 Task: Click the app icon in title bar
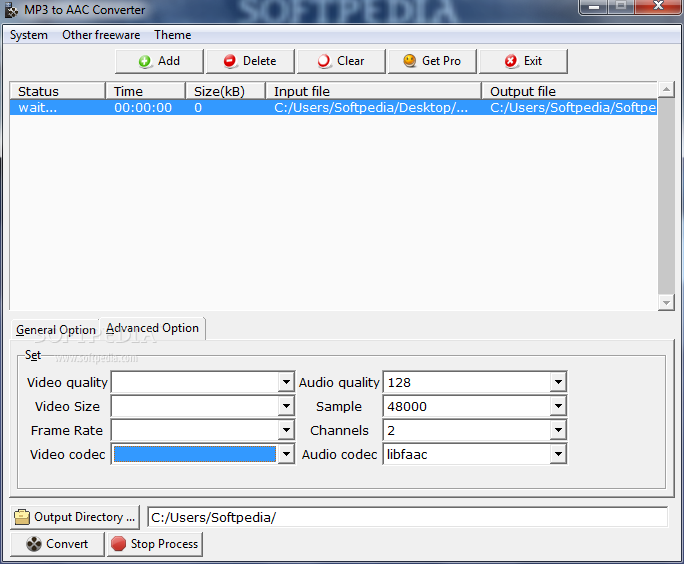[11, 10]
